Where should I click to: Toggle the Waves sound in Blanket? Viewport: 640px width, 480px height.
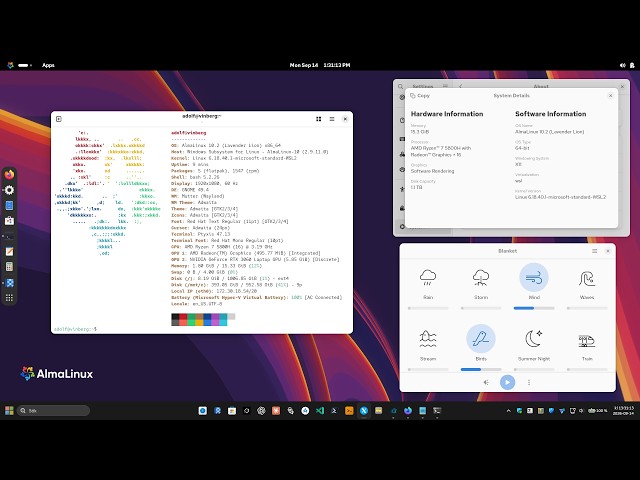(587, 278)
